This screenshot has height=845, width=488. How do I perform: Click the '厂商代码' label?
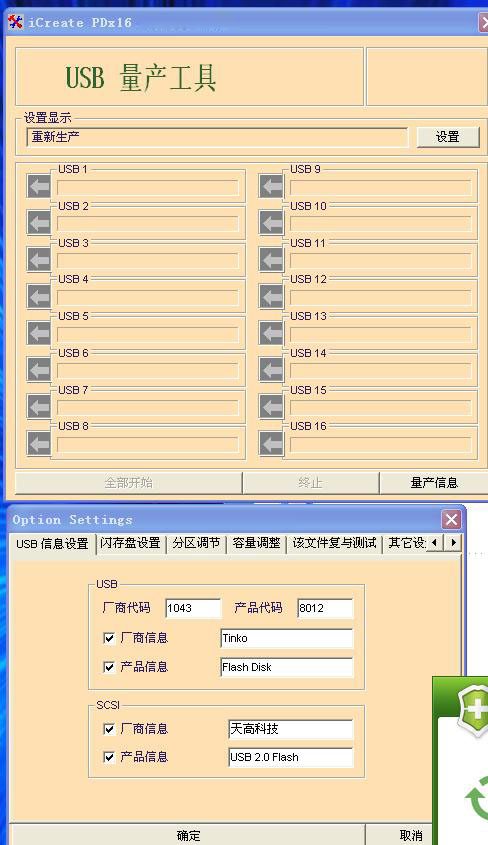tap(127, 607)
